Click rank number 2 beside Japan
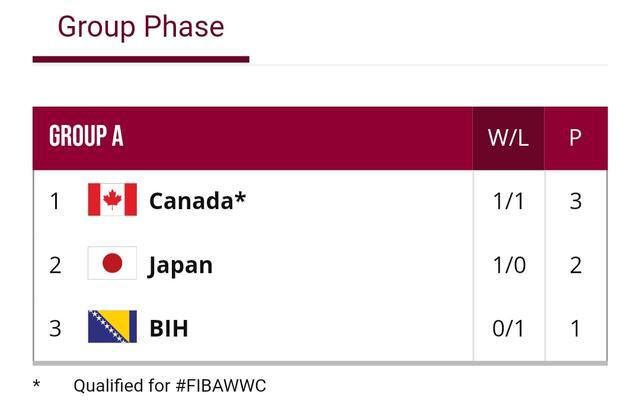Screen dimensions: 640x413 pyautogui.click(x=55, y=265)
